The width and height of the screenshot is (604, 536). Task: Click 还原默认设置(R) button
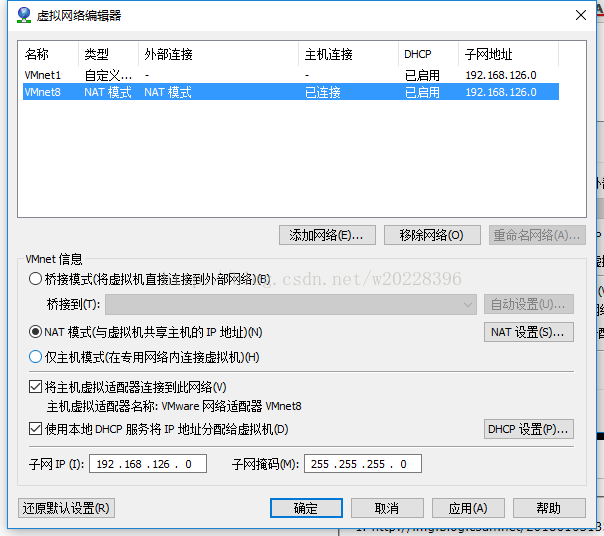click(x=66, y=508)
